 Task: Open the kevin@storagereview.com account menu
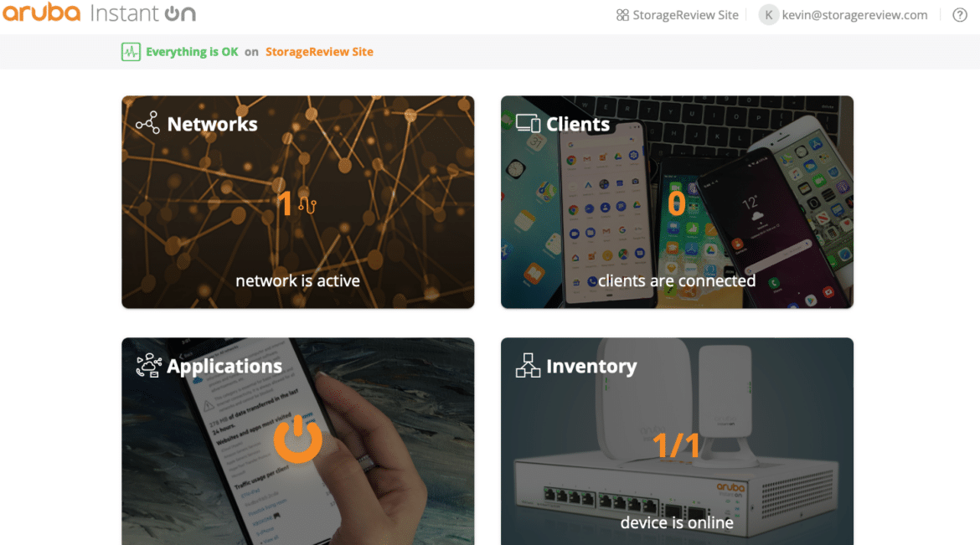[x=854, y=15]
